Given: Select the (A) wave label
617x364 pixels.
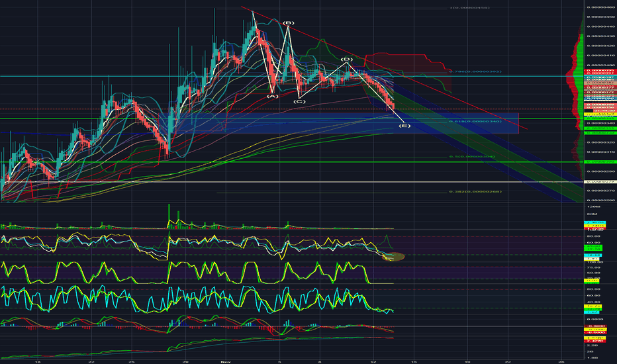Looking at the screenshot, I should pos(272,97).
